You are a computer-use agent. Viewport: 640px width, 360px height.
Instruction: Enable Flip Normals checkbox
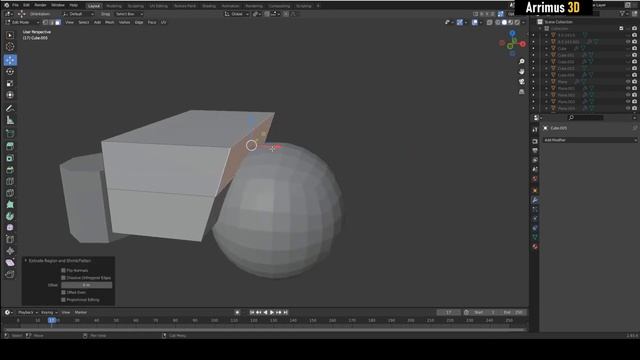point(63,270)
